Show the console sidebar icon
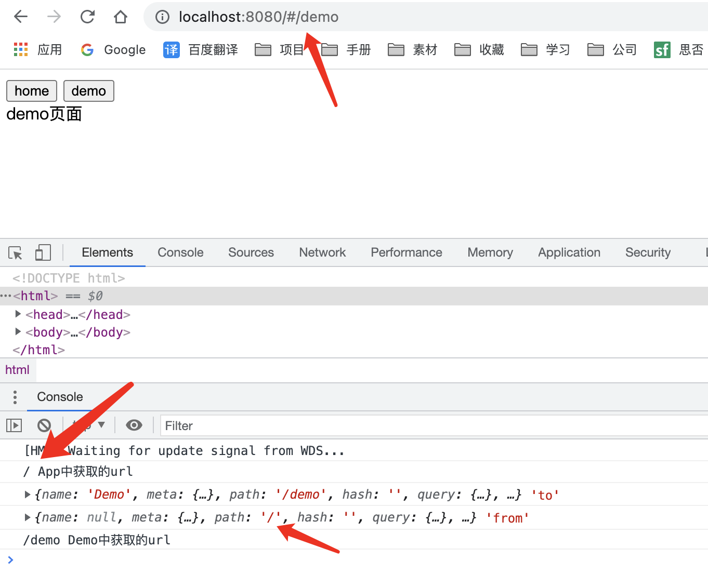 14,425
